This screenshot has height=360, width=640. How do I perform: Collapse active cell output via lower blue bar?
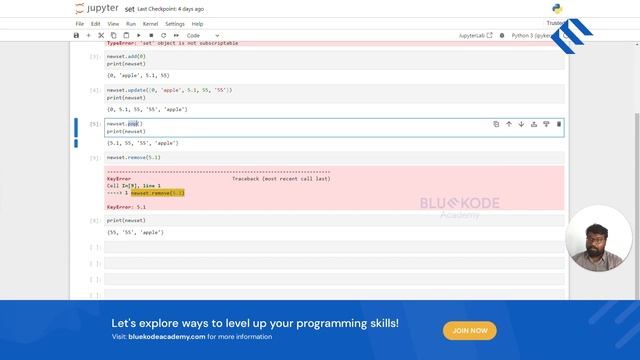pyautogui.click(x=76, y=143)
